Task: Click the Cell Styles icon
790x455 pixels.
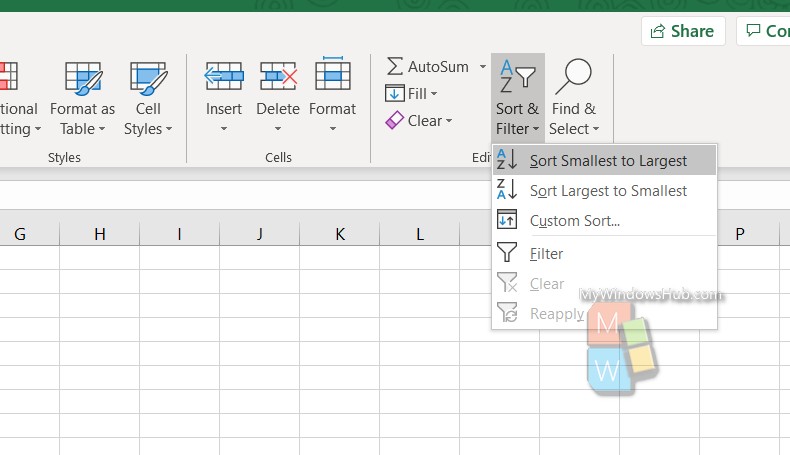Action: pyautogui.click(x=148, y=79)
